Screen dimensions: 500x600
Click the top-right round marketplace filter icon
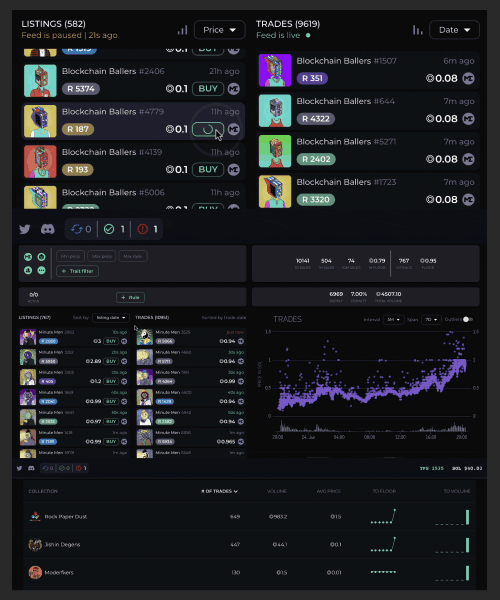pos(41,257)
